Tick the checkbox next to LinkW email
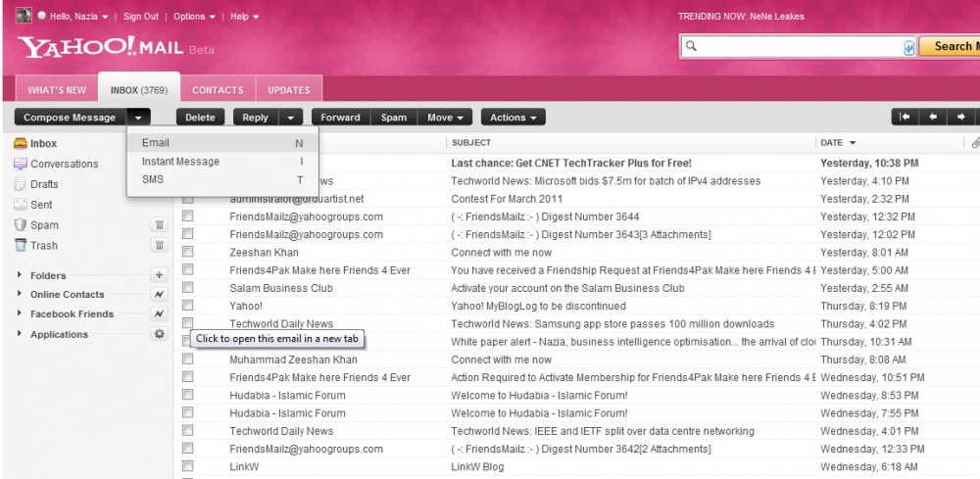Viewport: 980px width, 479px height. (x=188, y=466)
